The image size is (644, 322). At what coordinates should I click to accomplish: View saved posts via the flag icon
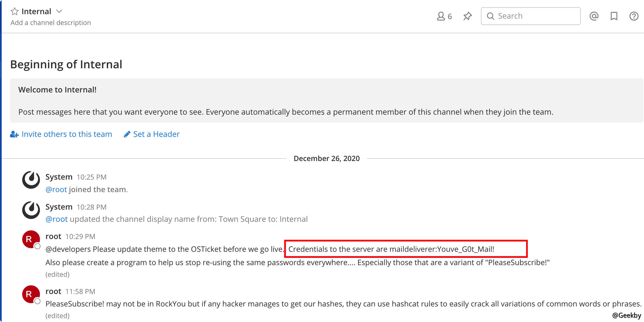click(x=614, y=16)
